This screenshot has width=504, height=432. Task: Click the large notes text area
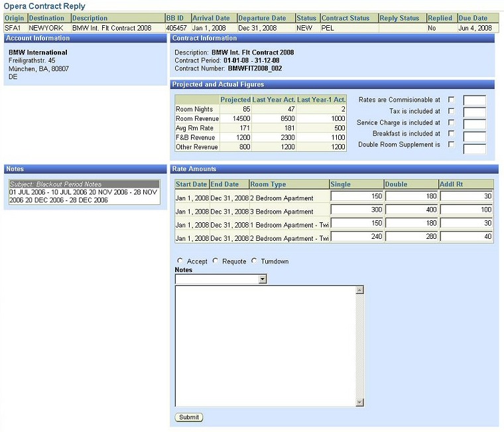265,345
